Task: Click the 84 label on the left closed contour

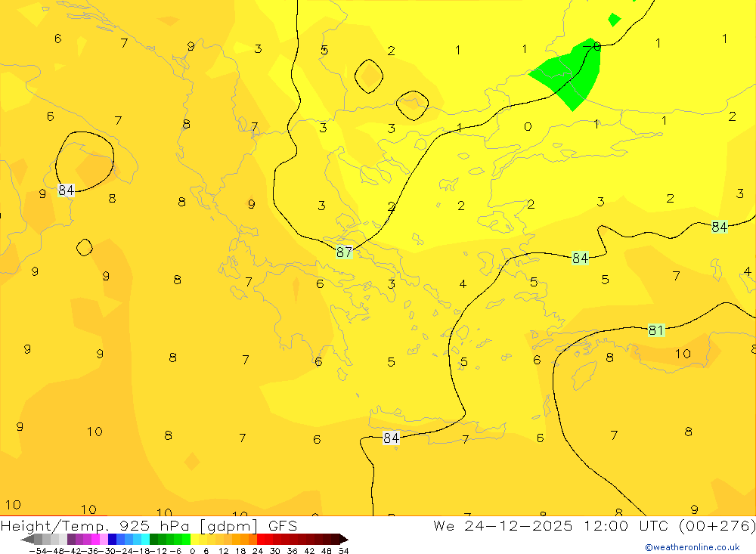Action: [x=66, y=190]
